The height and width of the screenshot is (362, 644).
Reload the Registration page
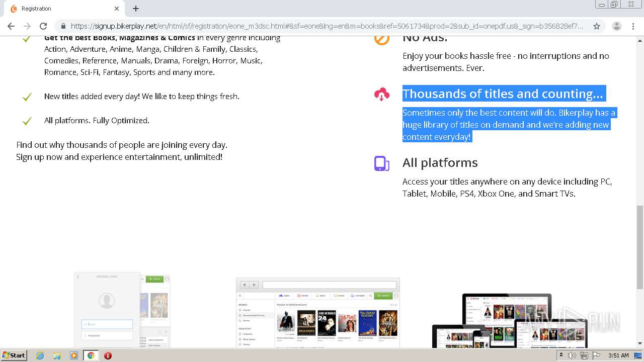[43, 26]
